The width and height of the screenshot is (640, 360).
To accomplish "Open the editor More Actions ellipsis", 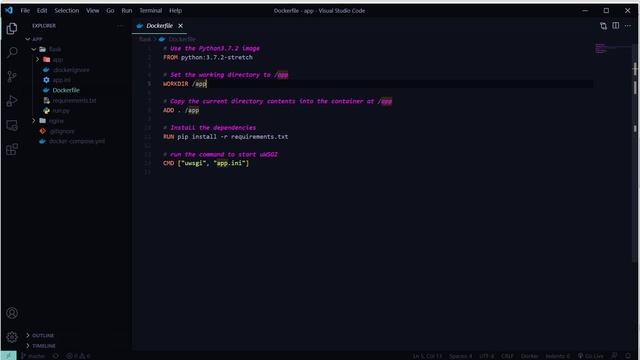I will [628, 26].
